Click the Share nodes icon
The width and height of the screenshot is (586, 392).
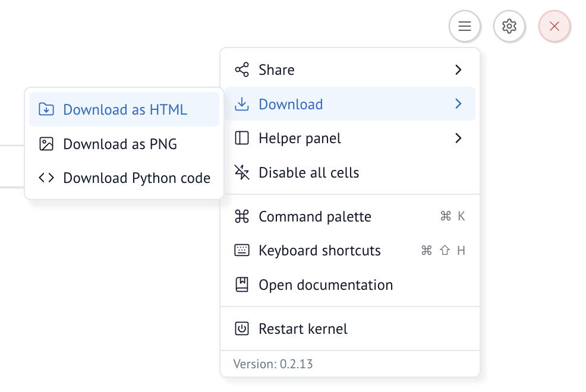click(242, 70)
